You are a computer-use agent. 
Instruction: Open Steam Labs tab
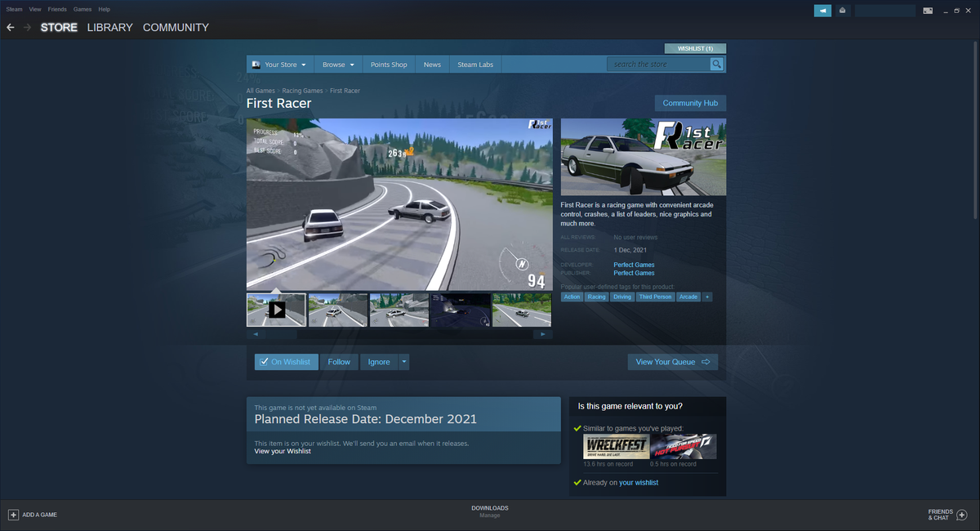point(474,65)
